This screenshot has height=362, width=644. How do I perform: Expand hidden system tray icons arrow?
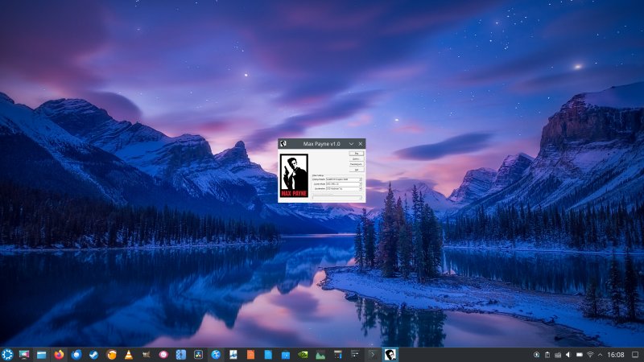600,355
